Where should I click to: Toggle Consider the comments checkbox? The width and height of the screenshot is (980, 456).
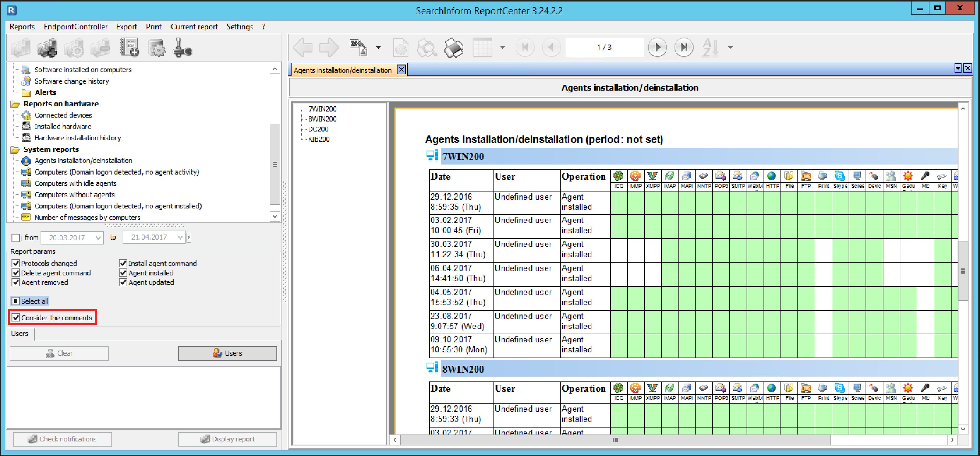click(x=16, y=318)
